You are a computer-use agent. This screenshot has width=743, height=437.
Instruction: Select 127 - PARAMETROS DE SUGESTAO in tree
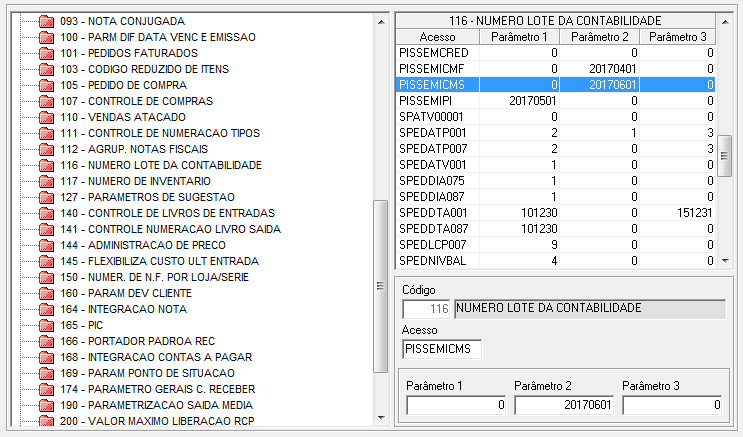(x=147, y=197)
